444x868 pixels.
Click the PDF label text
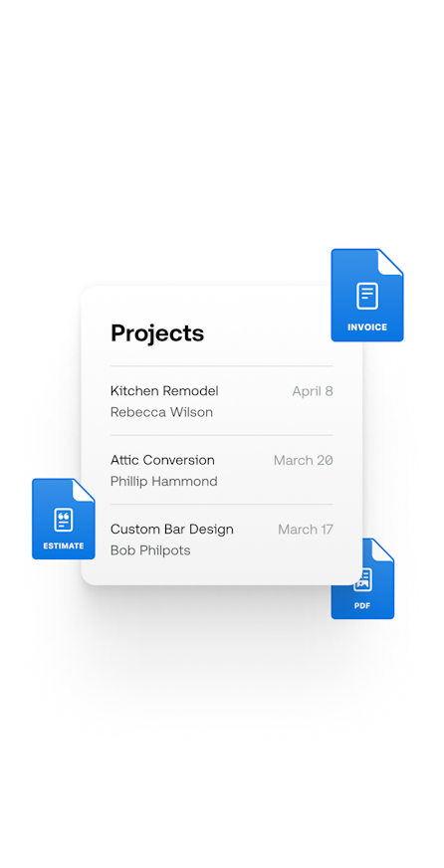362,605
